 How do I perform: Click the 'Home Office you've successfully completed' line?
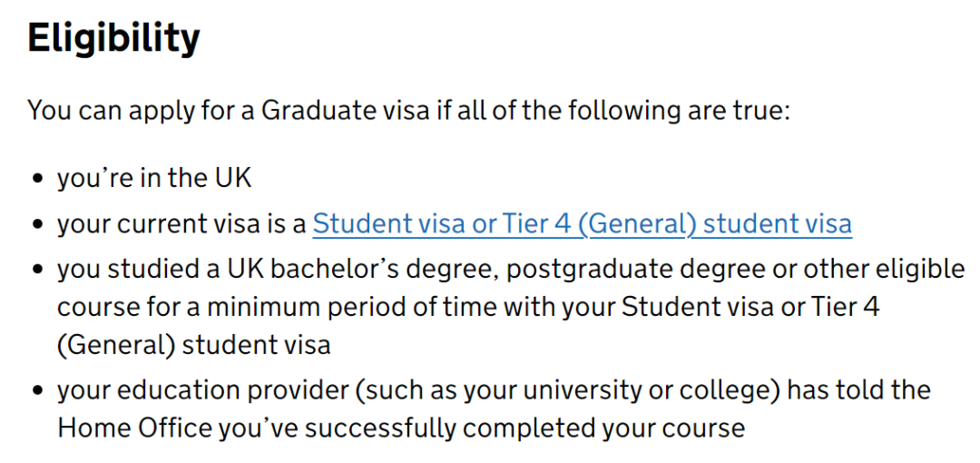click(401, 429)
